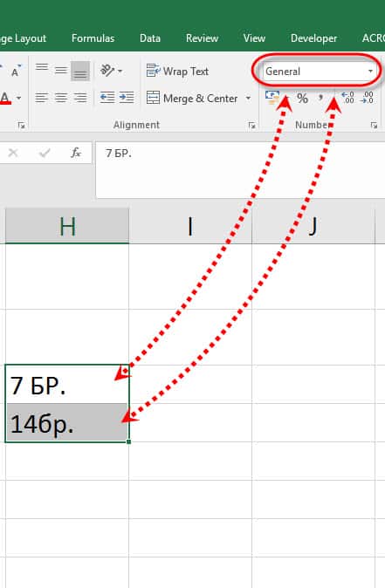Click the Merge & Center button

192,99
